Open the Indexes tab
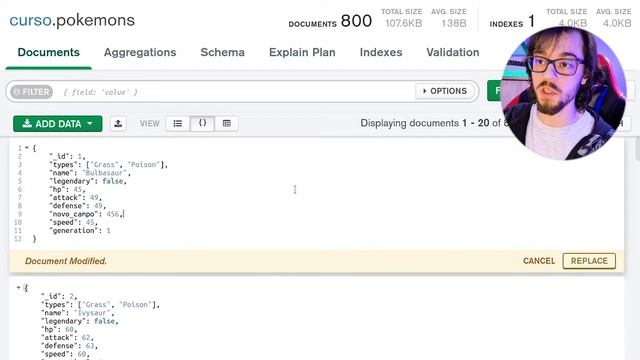Screen dimensions: 640x360 [x=381, y=52]
